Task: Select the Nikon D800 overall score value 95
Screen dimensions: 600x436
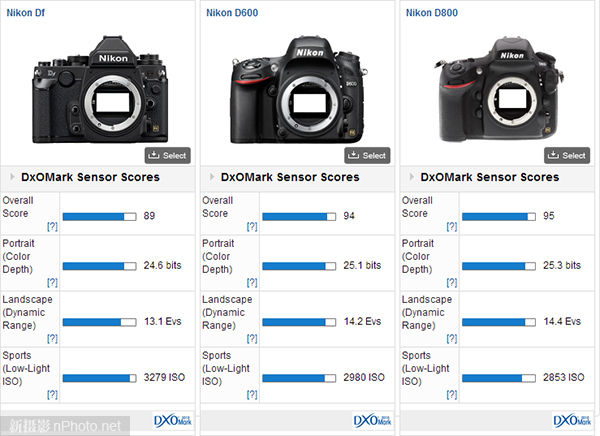Action: pos(549,216)
